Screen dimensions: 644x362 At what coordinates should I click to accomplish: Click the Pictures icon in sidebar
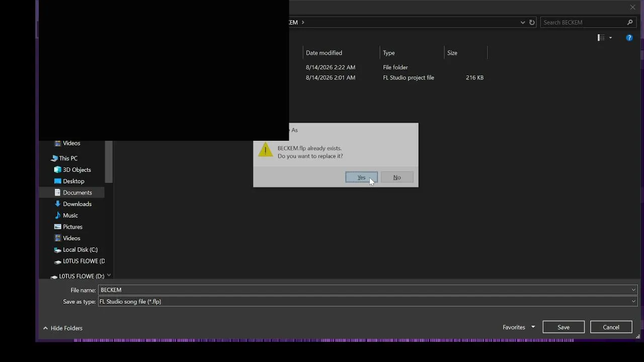(57, 227)
